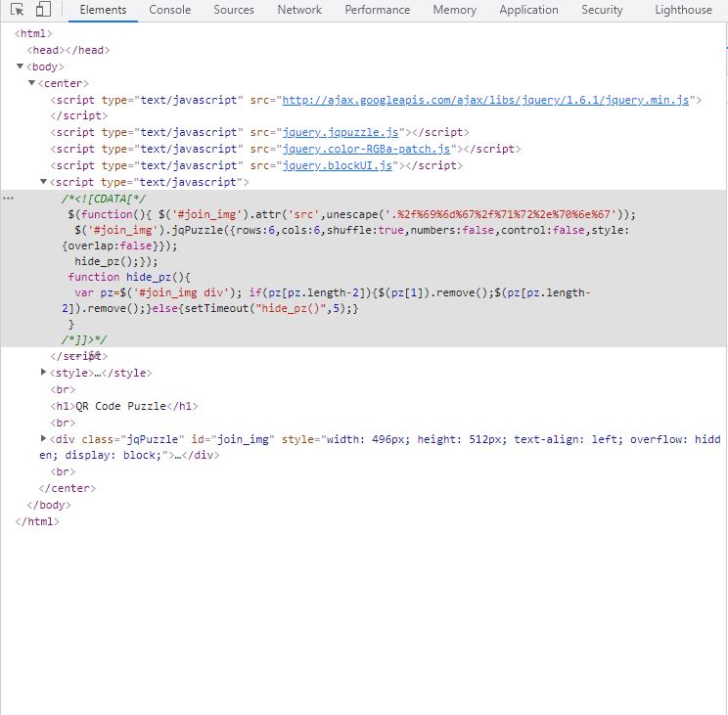Click the /*]]>*/ closing comment line
Image resolution: width=728 pixels, height=715 pixels.
(84, 339)
